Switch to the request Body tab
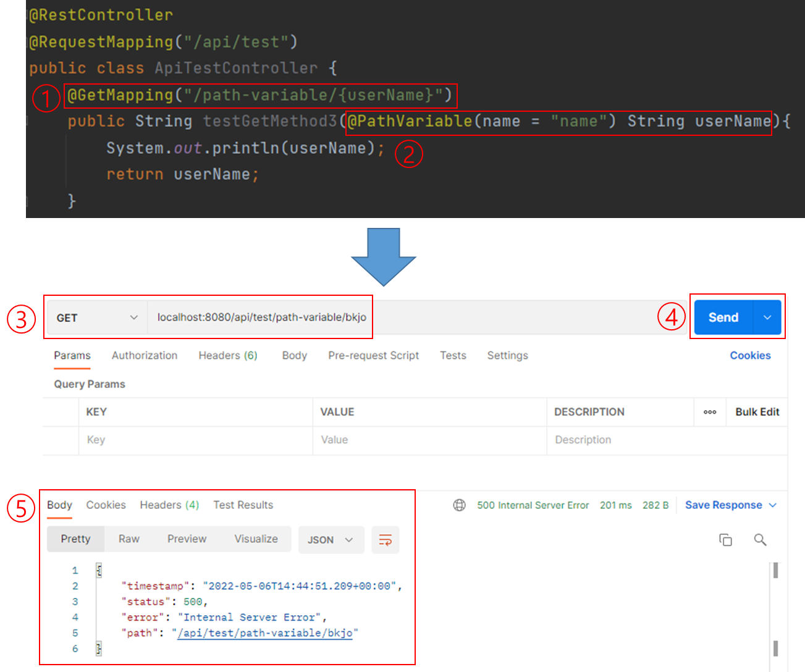 [x=295, y=356]
